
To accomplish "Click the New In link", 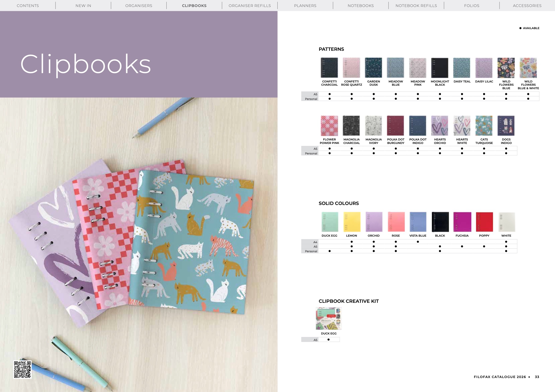I will click(x=83, y=6).
